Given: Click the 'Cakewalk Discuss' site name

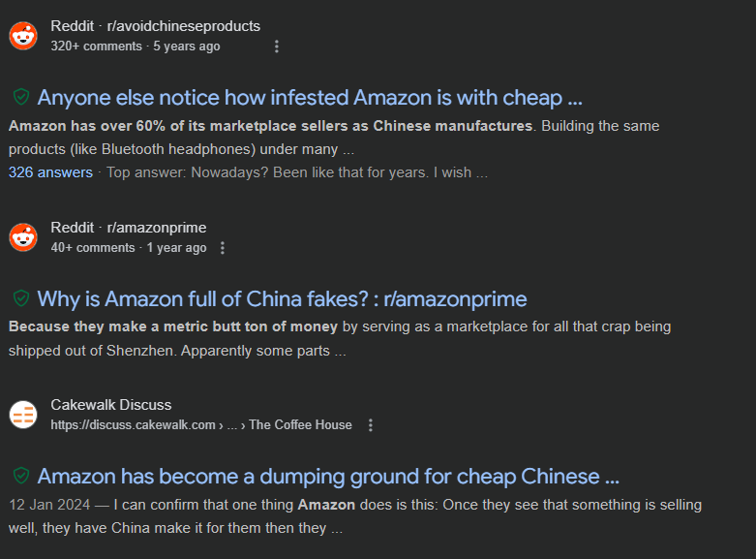Looking at the screenshot, I should (x=110, y=405).
